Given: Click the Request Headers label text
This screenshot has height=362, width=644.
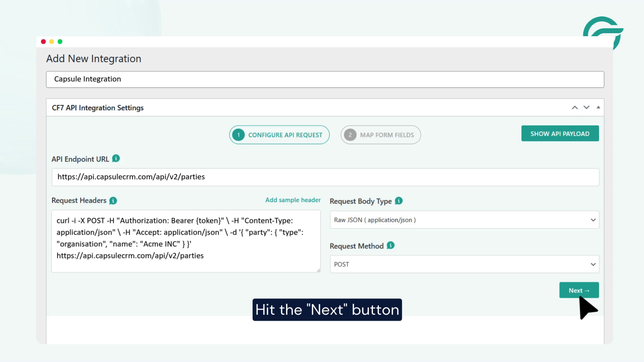Looking at the screenshot, I should [x=79, y=200].
